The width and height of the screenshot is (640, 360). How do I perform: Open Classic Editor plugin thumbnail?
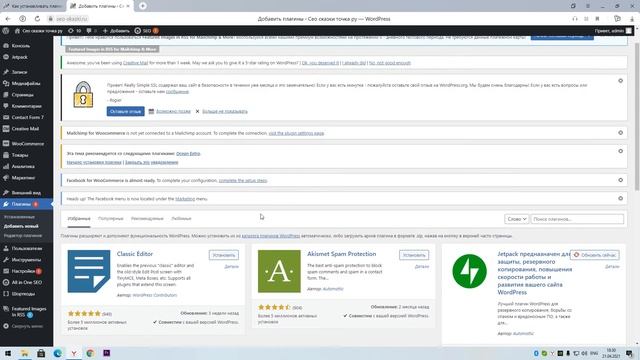click(89, 271)
